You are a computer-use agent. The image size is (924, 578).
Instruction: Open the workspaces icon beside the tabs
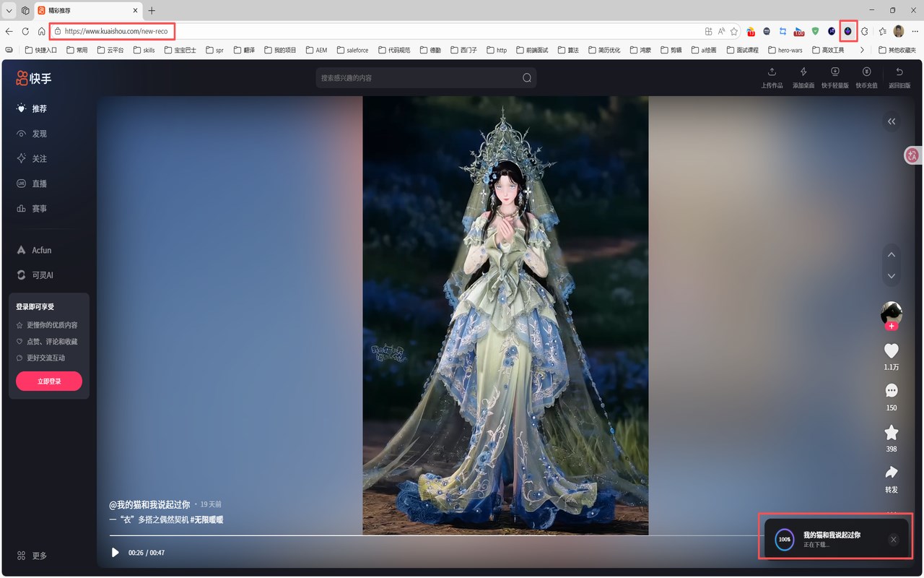[x=25, y=11]
